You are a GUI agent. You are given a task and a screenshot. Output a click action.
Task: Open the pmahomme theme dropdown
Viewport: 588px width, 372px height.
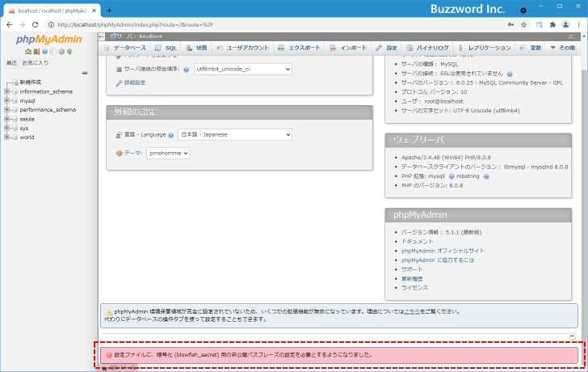pos(168,153)
